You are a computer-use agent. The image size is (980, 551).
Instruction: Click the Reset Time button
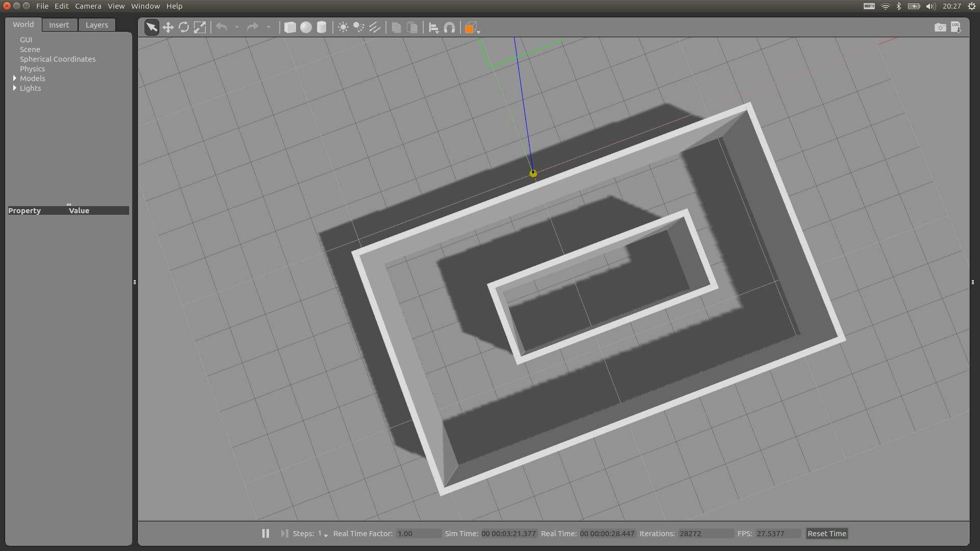coord(826,534)
